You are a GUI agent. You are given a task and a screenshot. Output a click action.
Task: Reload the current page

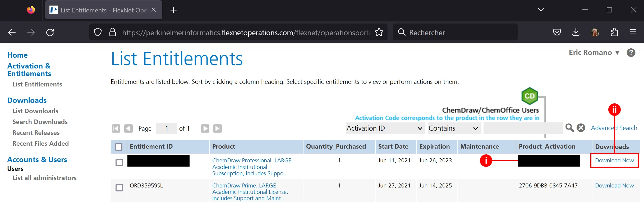(x=50, y=32)
